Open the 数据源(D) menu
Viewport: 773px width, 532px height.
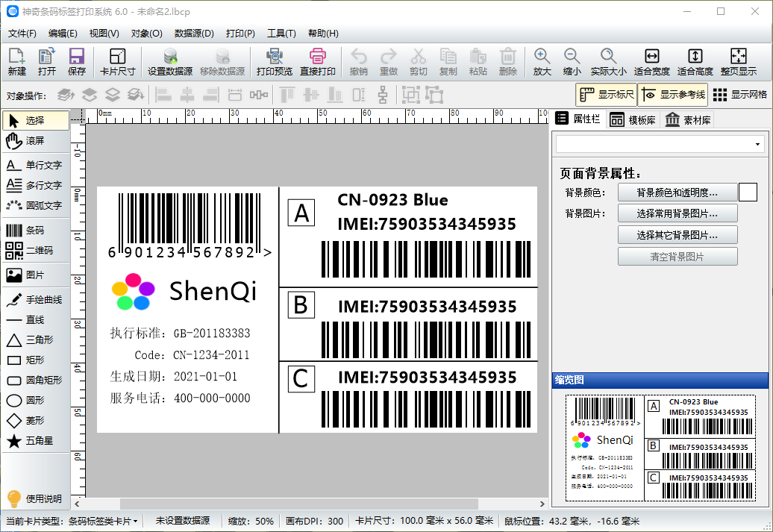click(194, 34)
